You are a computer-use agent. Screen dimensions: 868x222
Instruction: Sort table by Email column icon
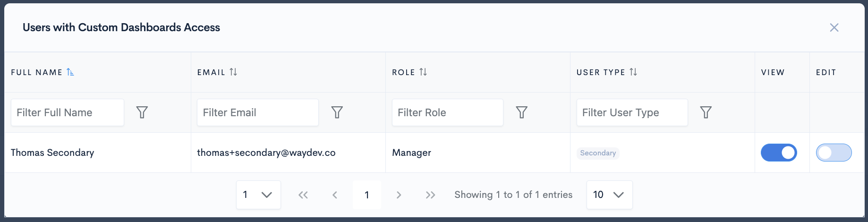click(x=233, y=72)
